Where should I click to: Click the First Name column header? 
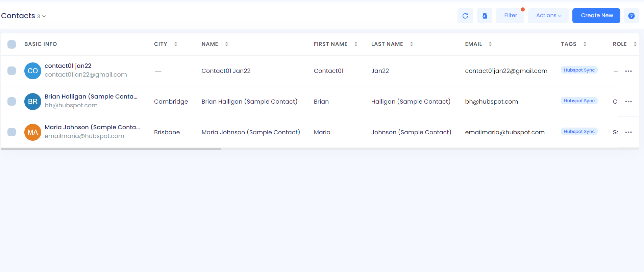(330, 44)
